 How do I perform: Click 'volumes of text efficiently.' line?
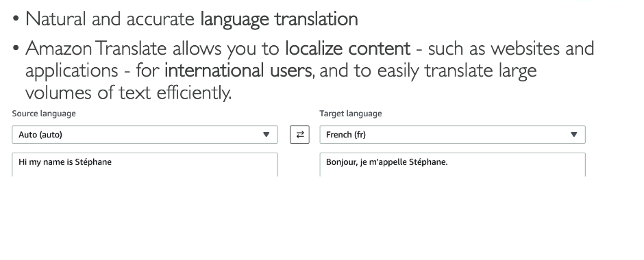click(x=129, y=92)
